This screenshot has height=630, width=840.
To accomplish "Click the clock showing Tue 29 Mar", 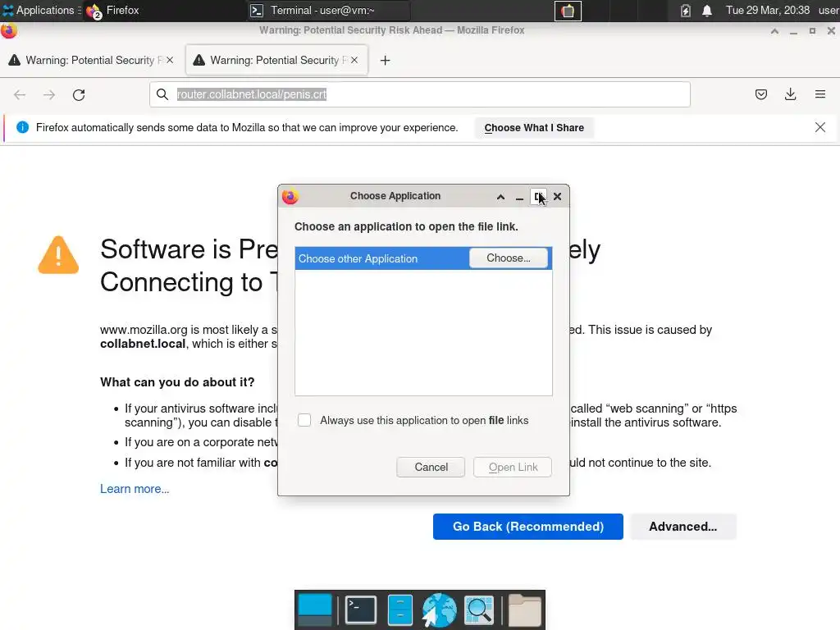I will coord(767,10).
